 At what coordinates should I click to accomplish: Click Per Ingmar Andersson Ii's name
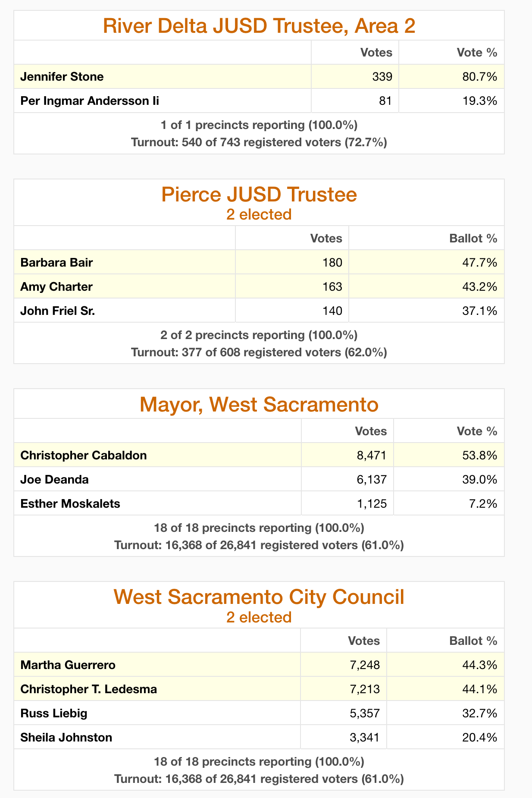[x=90, y=101]
